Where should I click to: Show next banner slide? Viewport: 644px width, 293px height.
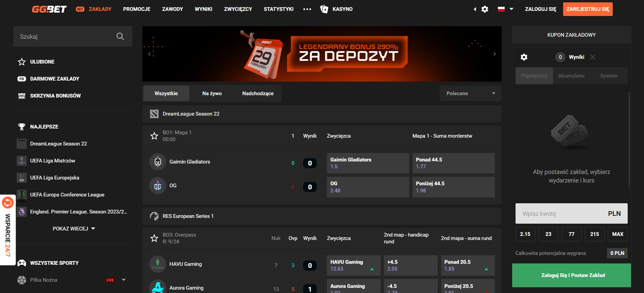tap(494, 54)
